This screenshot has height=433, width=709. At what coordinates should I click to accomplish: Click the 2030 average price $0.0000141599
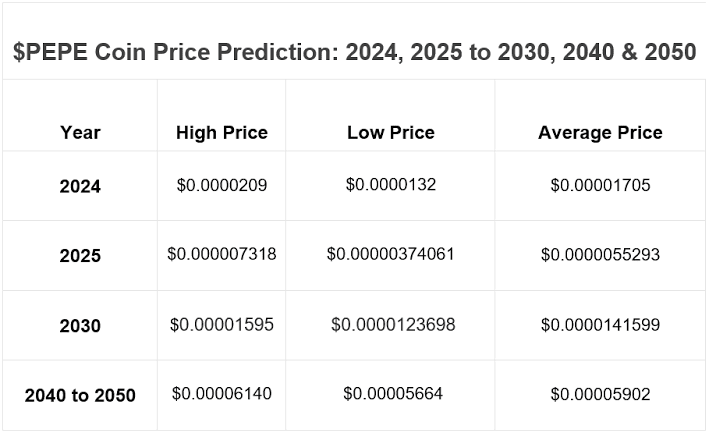(x=600, y=324)
